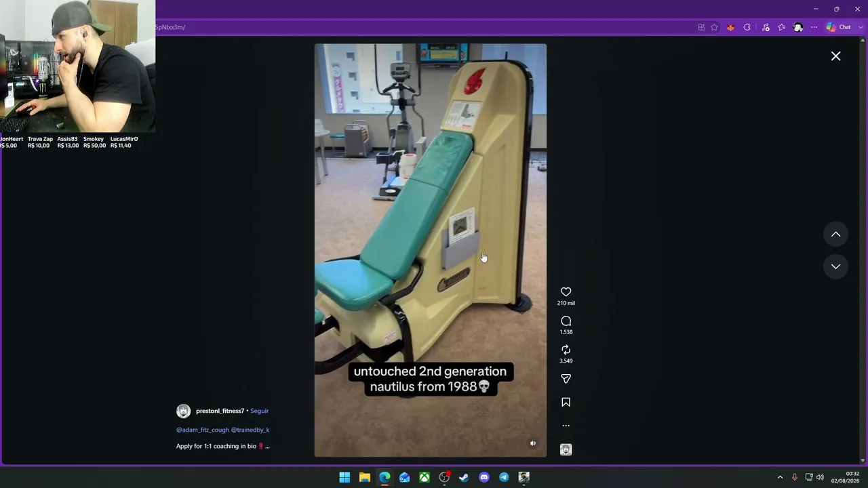Open the @adam_fitz_cough mention

[x=202, y=430]
